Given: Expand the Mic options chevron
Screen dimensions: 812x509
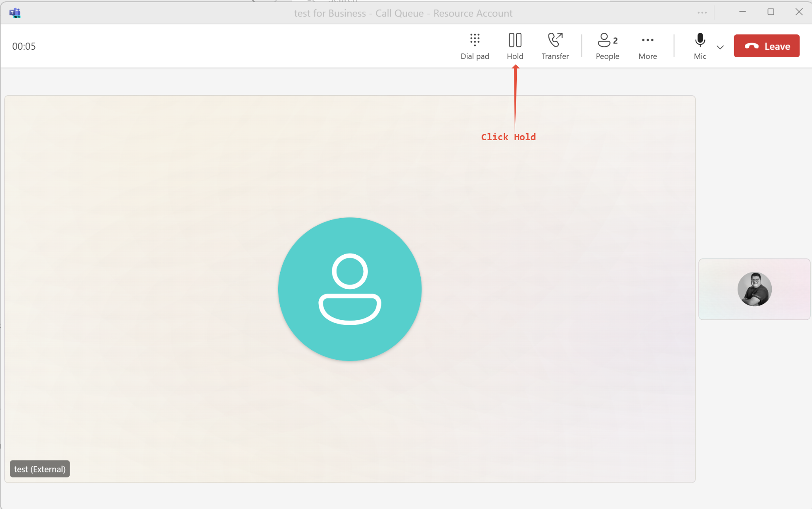Looking at the screenshot, I should click(x=720, y=47).
